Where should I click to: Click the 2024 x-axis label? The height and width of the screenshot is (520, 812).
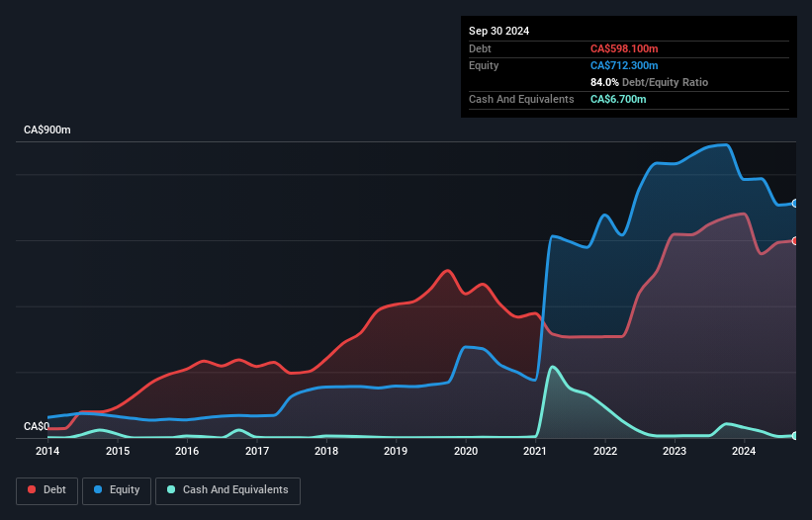click(x=744, y=451)
